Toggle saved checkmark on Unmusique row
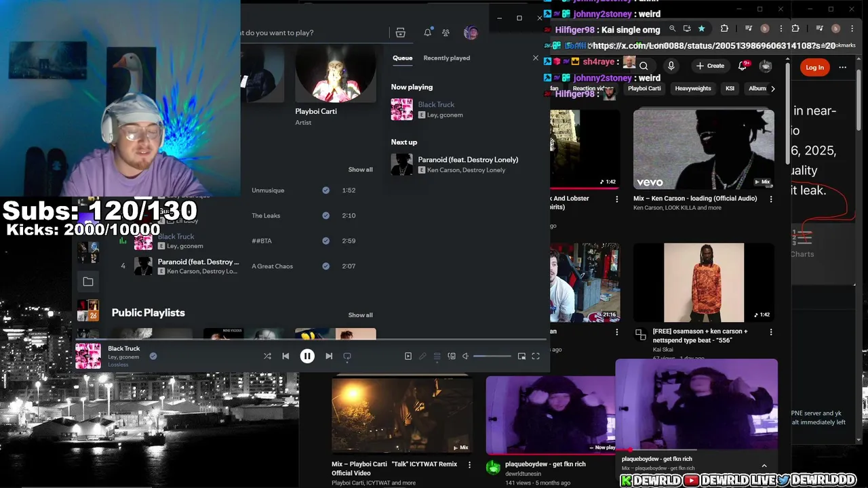This screenshot has height=488, width=868. coord(326,190)
